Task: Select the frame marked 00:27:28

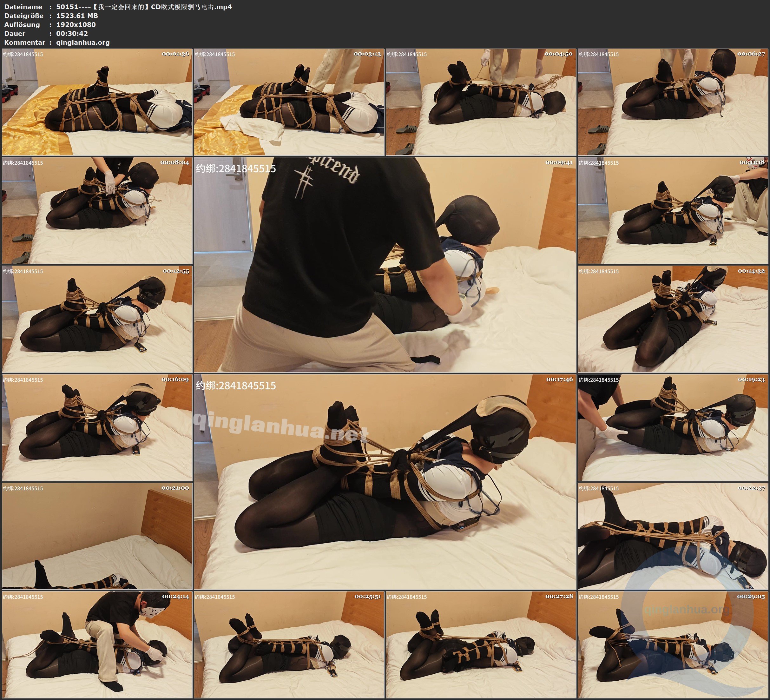Action: pyautogui.click(x=481, y=644)
